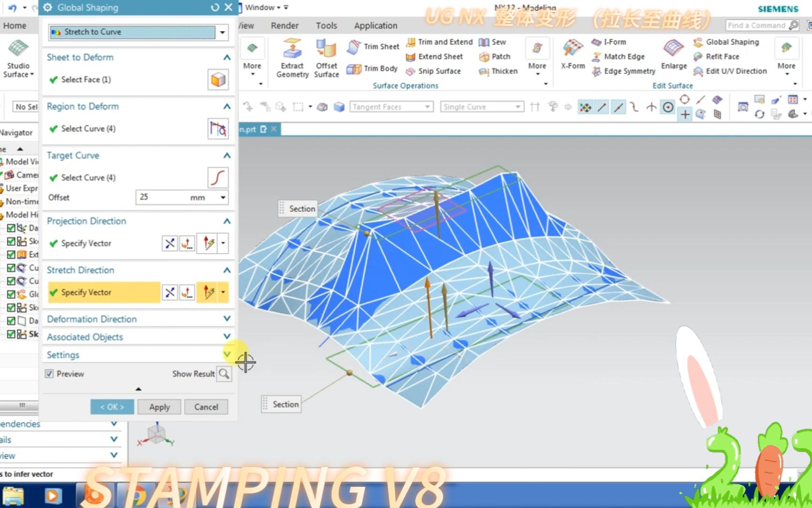
Task: Open Edge Symmetry tool
Action: pyautogui.click(x=624, y=71)
